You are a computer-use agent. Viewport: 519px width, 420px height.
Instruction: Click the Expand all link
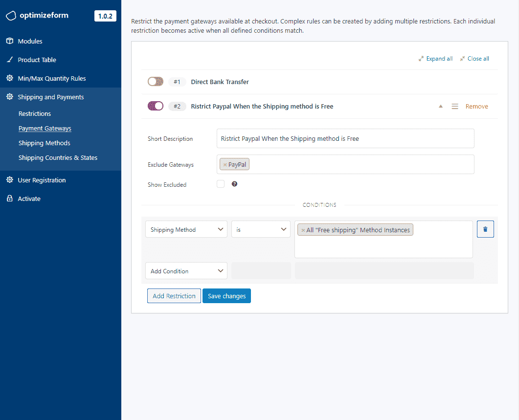pos(439,59)
